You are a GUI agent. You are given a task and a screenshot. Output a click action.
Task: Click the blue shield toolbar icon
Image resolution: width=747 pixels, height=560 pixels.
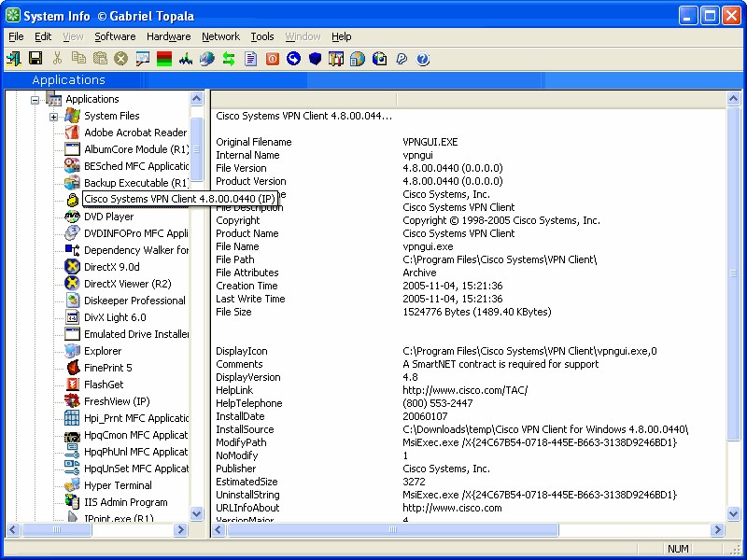[315, 59]
